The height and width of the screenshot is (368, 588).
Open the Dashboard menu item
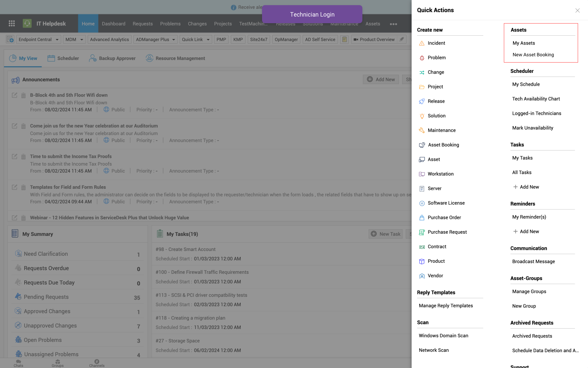114,24
